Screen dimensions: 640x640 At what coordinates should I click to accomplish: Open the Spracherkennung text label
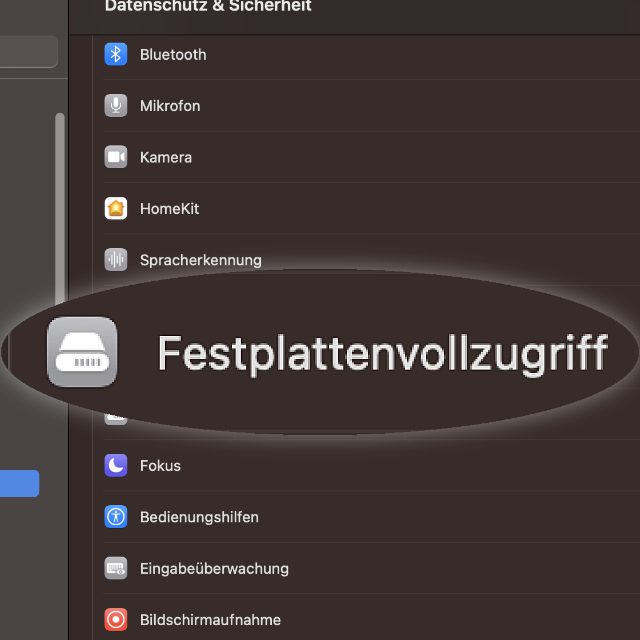pos(200,260)
